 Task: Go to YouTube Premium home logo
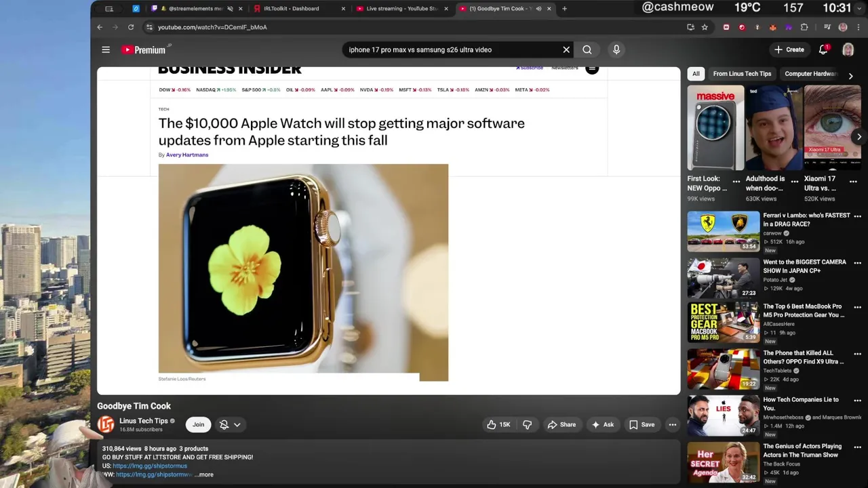click(x=144, y=49)
